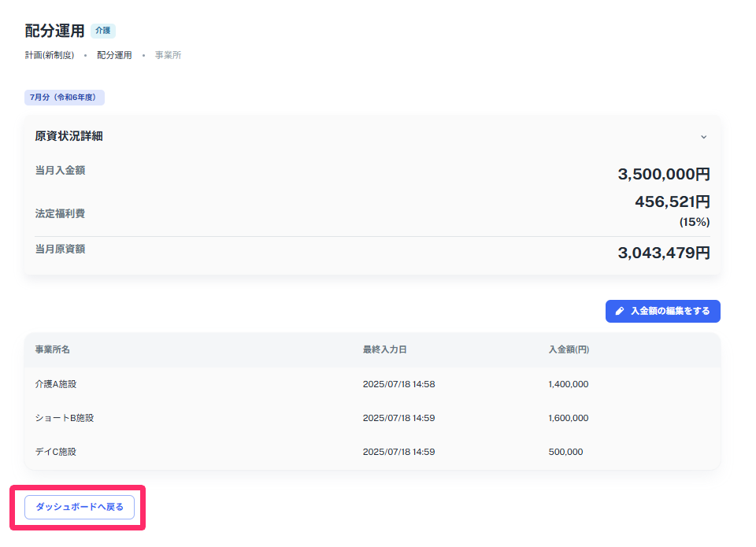Go to the 配分運用 breadcrumb item
756x547 pixels.
click(x=114, y=55)
